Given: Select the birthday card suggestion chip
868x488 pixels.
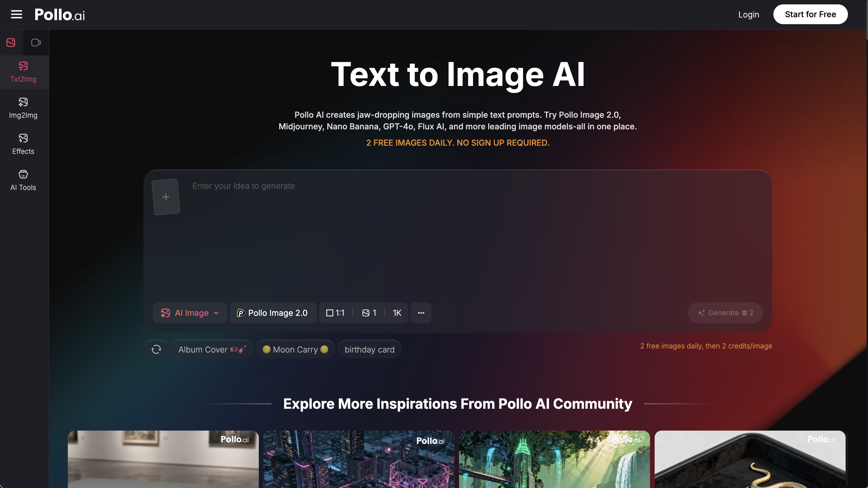Looking at the screenshot, I should point(369,349).
